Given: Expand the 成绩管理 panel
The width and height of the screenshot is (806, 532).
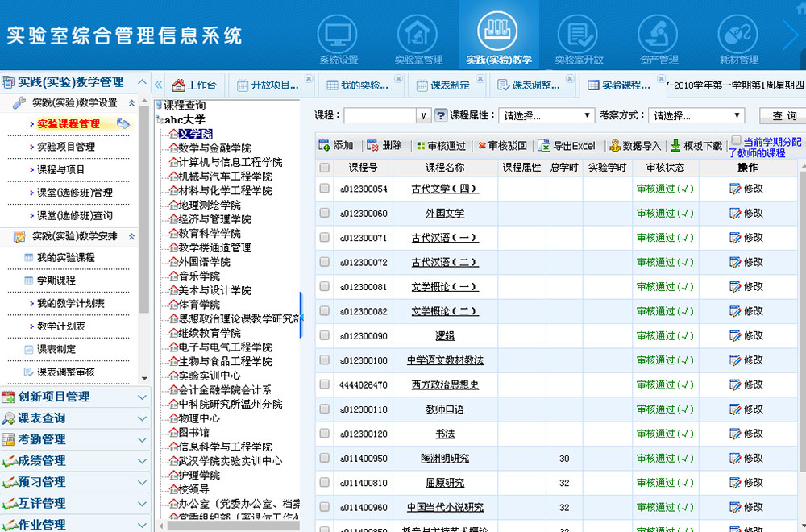Looking at the screenshot, I should pos(143,462).
